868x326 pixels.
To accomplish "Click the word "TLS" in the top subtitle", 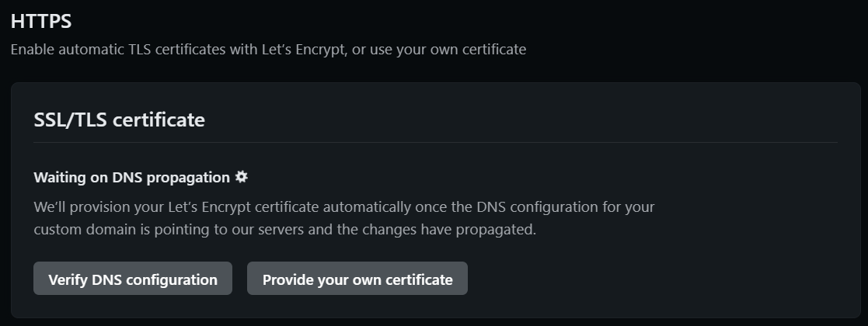I will [140, 49].
